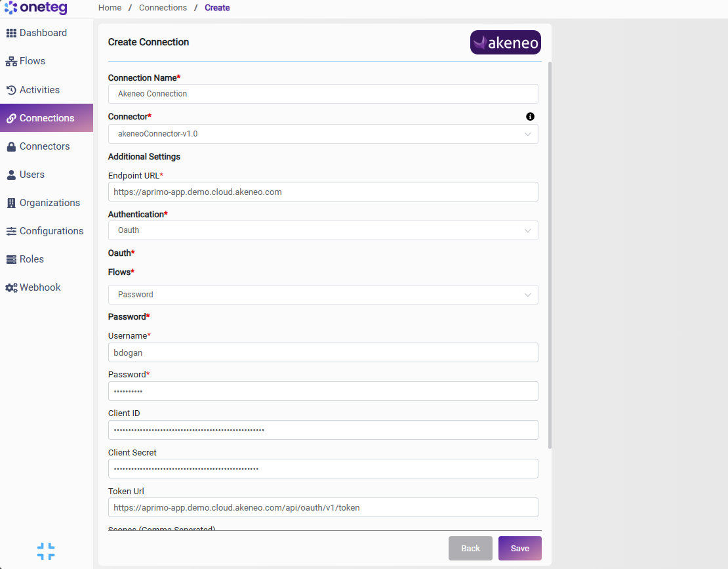
Task: Click the masked Password input field
Action: [x=323, y=391]
